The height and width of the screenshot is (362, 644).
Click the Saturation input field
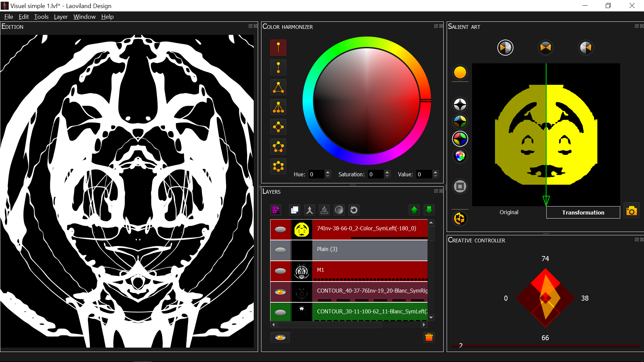click(376, 174)
